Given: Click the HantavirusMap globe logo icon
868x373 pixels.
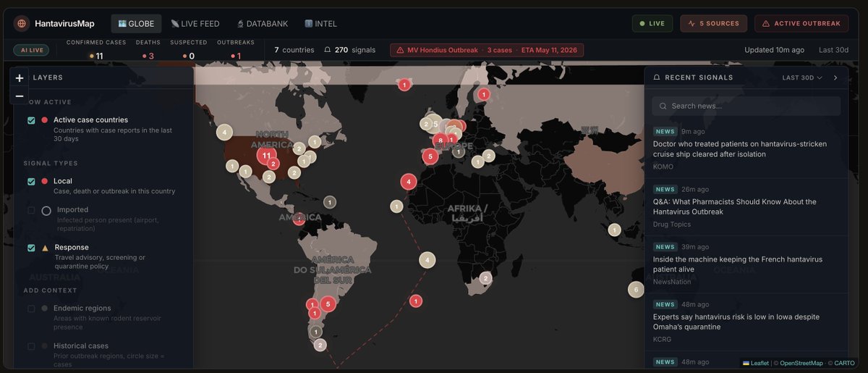Looking at the screenshot, I should pyautogui.click(x=22, y=23).
